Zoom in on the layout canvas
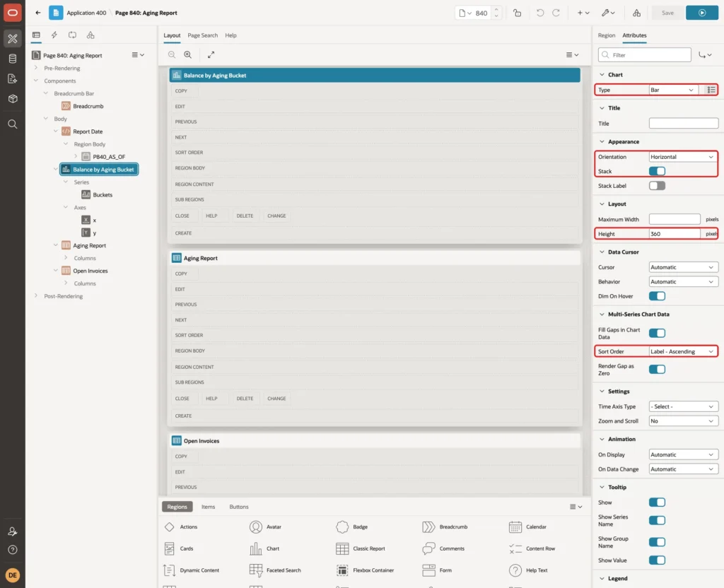724x588 pixels. coord(188,54)
